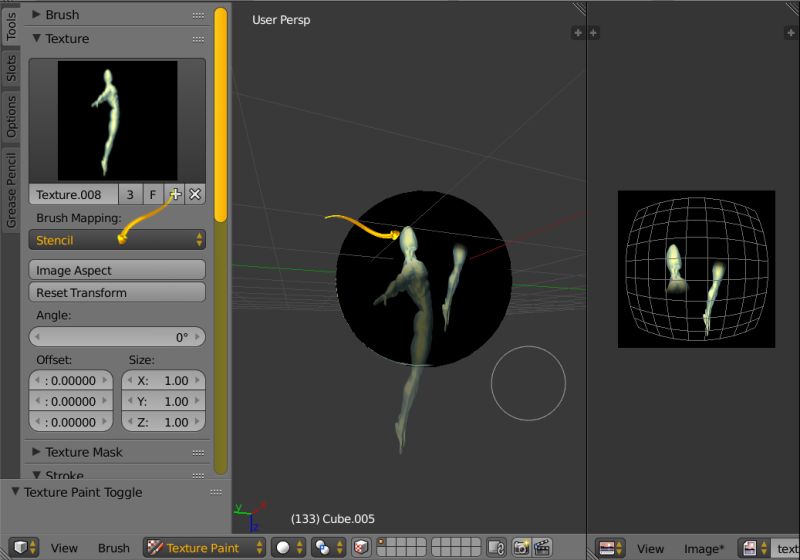800x560 pixels.
Task: Click the Reset Transform button
Action: pos(117,293)
